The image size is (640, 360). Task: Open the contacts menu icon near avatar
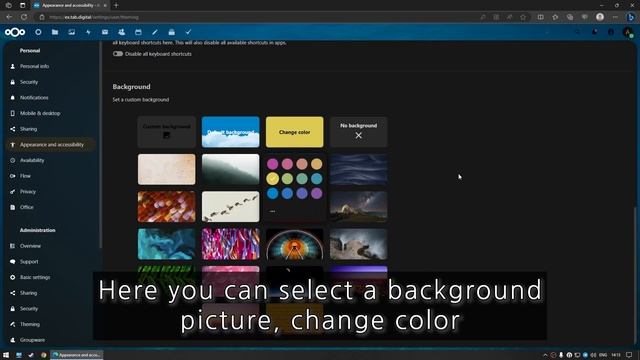tap(611, 32)
